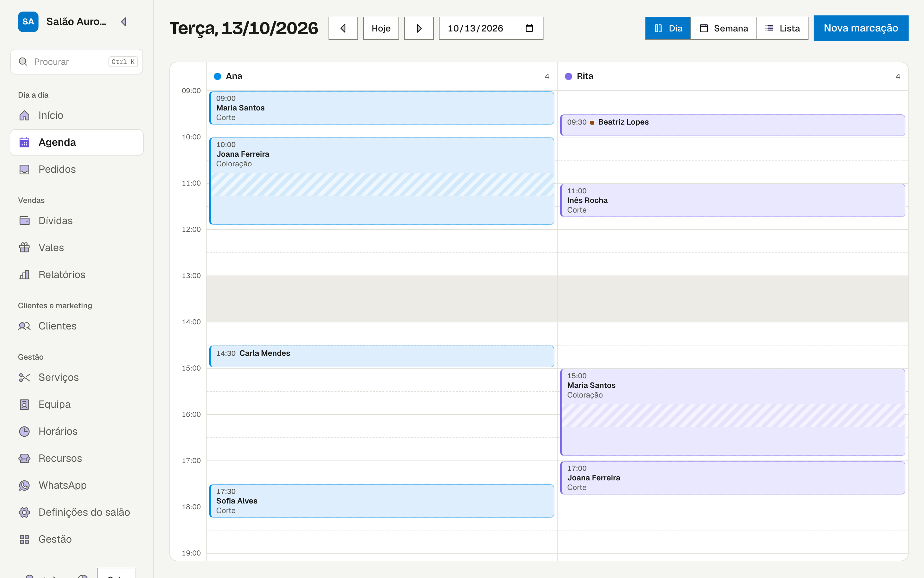
Task: Jump to today with Hoje
Action: [381, 28]
